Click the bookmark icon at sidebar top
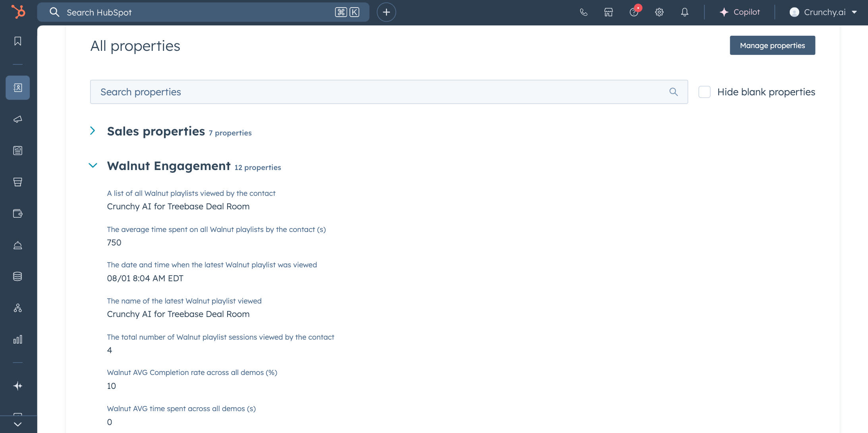868x433 pixels. tap(17, 41)
